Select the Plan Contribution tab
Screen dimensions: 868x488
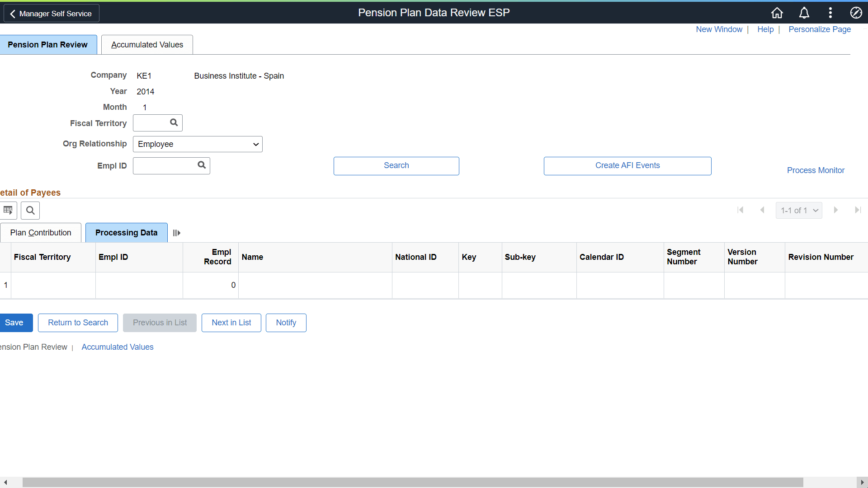click(40, 232)
